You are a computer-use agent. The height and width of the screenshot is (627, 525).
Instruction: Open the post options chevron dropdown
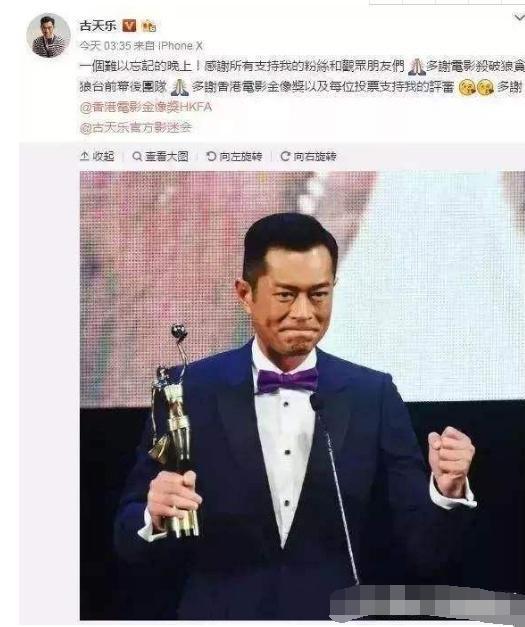[519, 17]
